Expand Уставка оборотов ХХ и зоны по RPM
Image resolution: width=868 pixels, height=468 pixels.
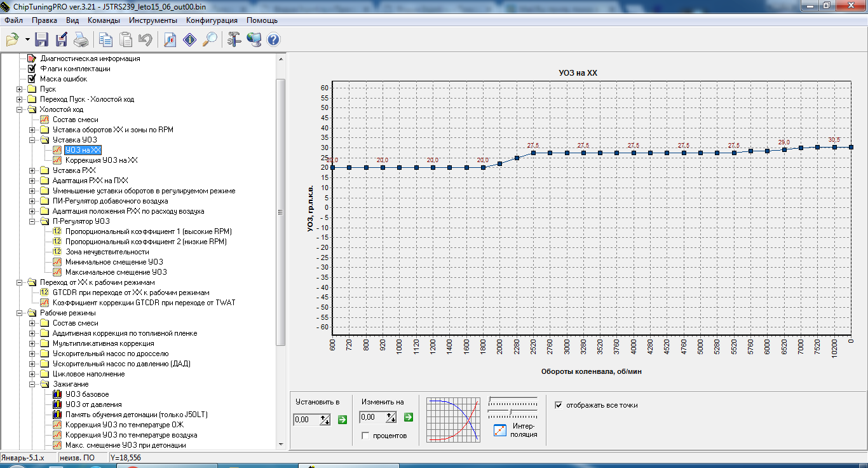coord(32,130)
